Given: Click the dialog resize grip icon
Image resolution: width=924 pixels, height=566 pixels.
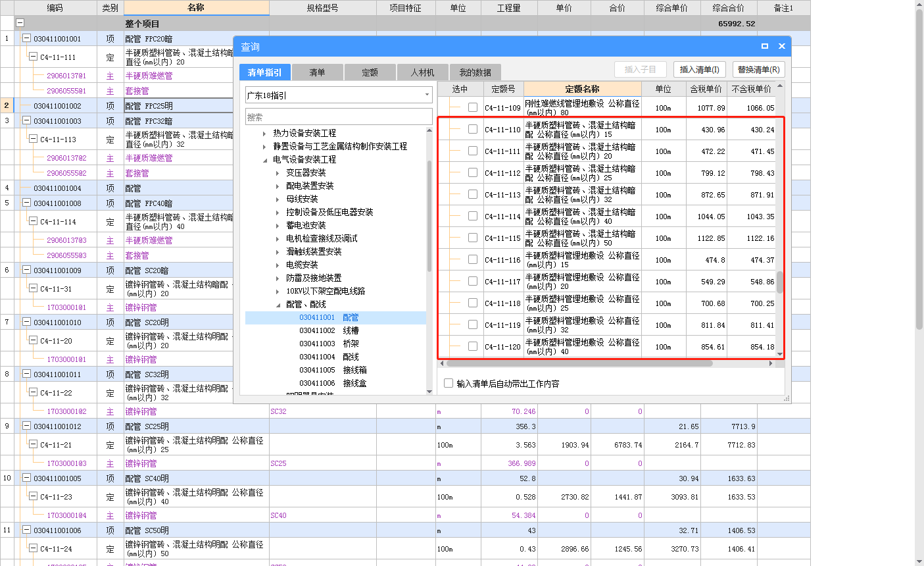Looking at the screenshot, I should (787, 399).
